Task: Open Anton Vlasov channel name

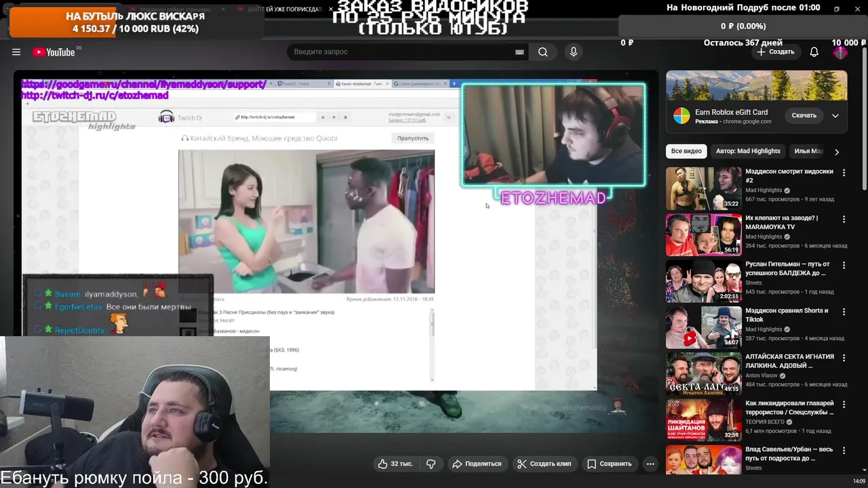Action: [762, 375]
